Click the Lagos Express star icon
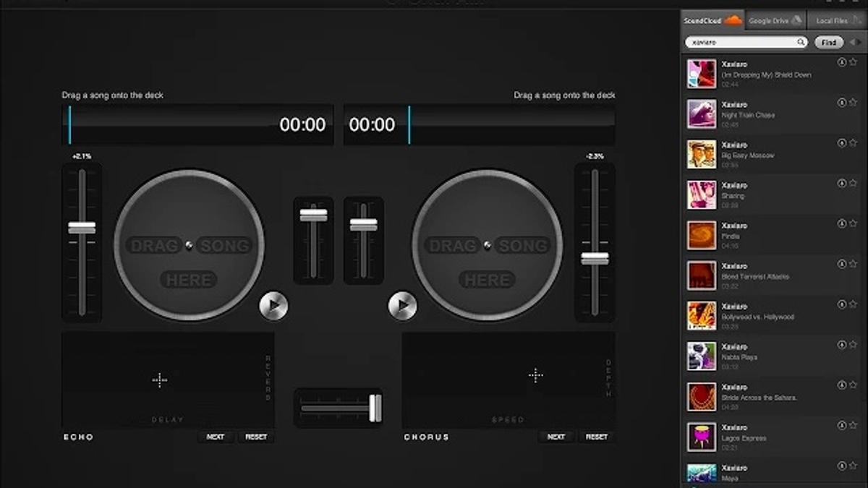Viewport: 868px width, 488px height. coord(854,426)
